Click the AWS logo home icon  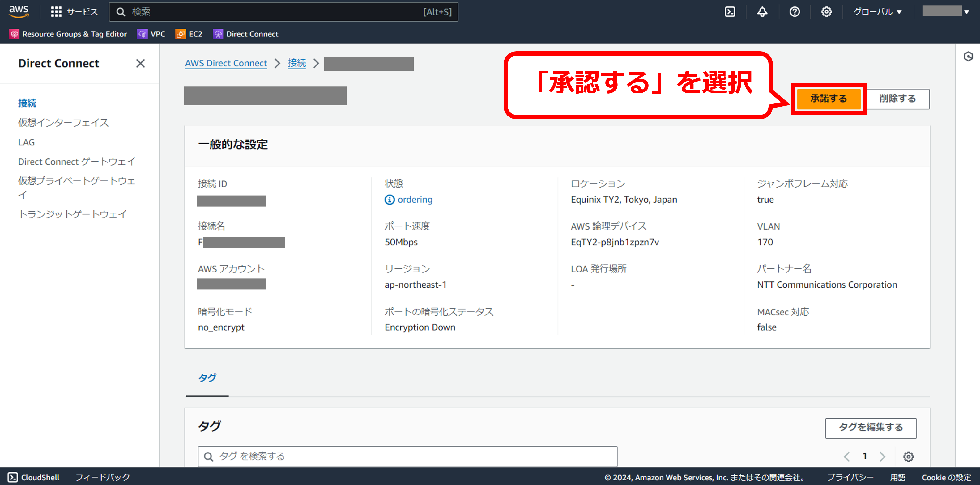point(19,11)
